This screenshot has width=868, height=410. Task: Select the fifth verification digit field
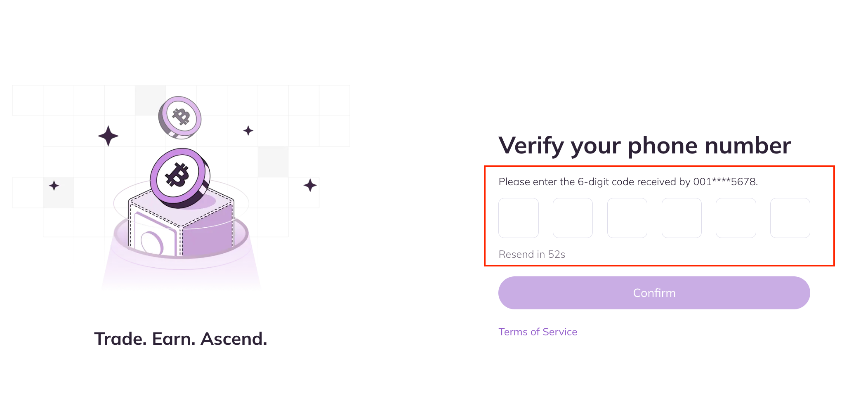[x=736, y=218]
